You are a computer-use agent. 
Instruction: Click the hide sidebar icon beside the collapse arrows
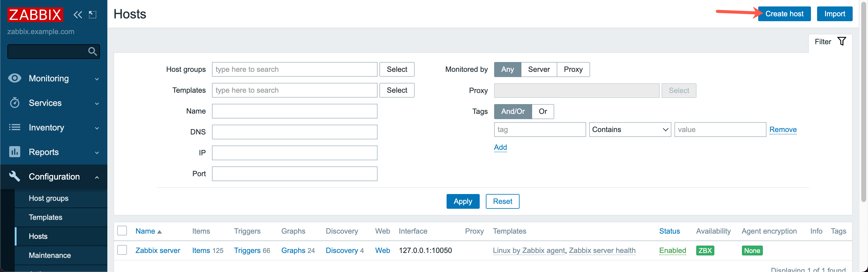93,15
